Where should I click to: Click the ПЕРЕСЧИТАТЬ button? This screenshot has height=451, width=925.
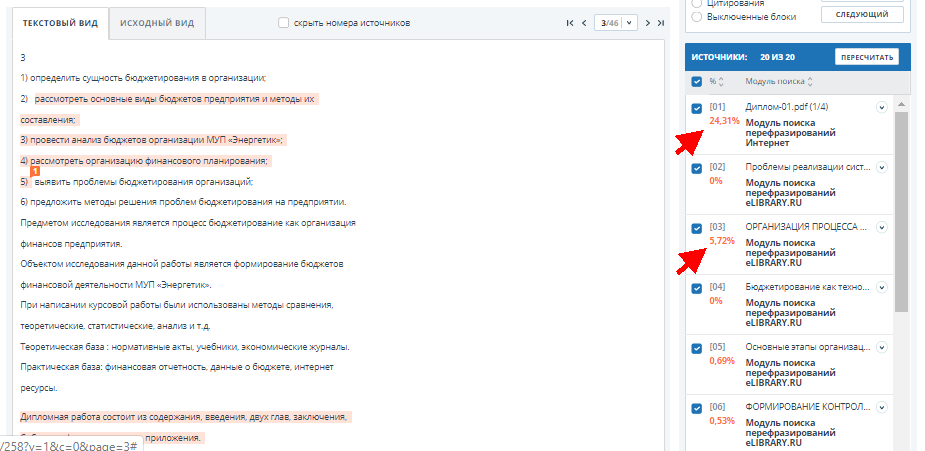[867, 57]
